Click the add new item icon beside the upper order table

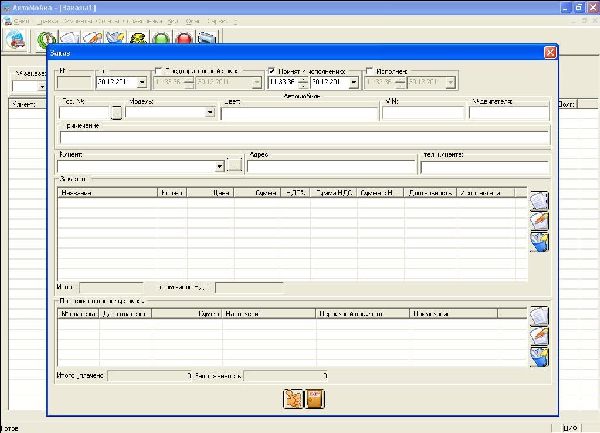tap(539, 201)
